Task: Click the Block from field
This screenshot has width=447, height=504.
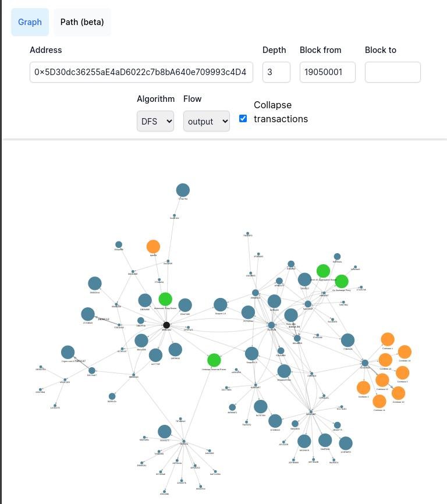Action: pyautogui.click(x=328, y=72)
